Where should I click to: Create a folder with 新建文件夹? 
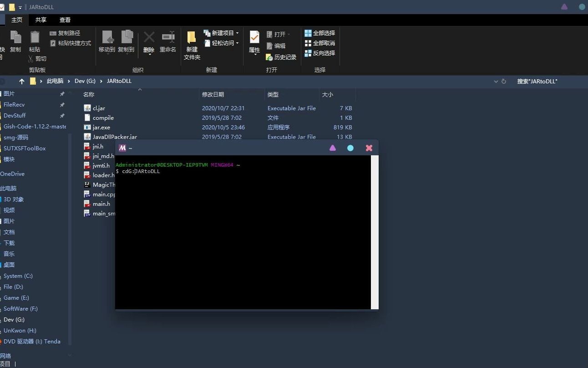coord(192,46)
